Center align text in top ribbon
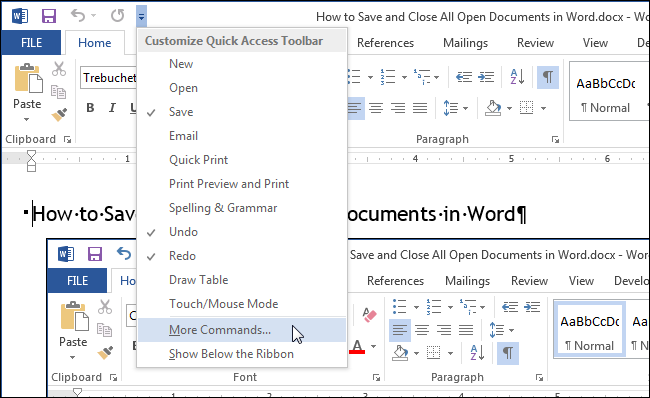The image size is (650, 398). pos(376,108)
